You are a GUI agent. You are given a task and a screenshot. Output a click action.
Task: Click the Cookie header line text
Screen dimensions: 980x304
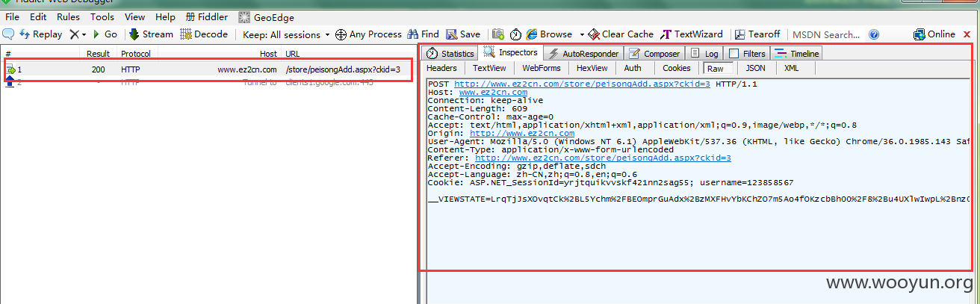point(610,182)
